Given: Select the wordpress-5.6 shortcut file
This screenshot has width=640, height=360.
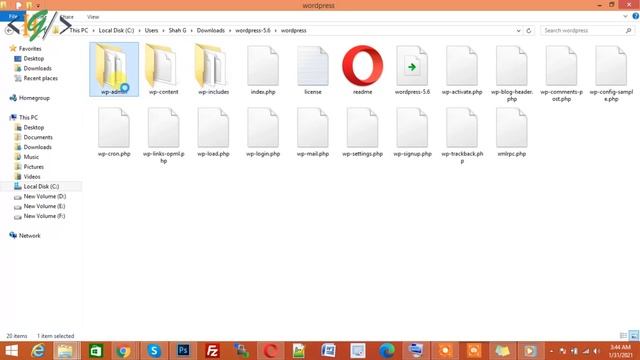Looking at the screenshot, I should (x=412, y=69).
